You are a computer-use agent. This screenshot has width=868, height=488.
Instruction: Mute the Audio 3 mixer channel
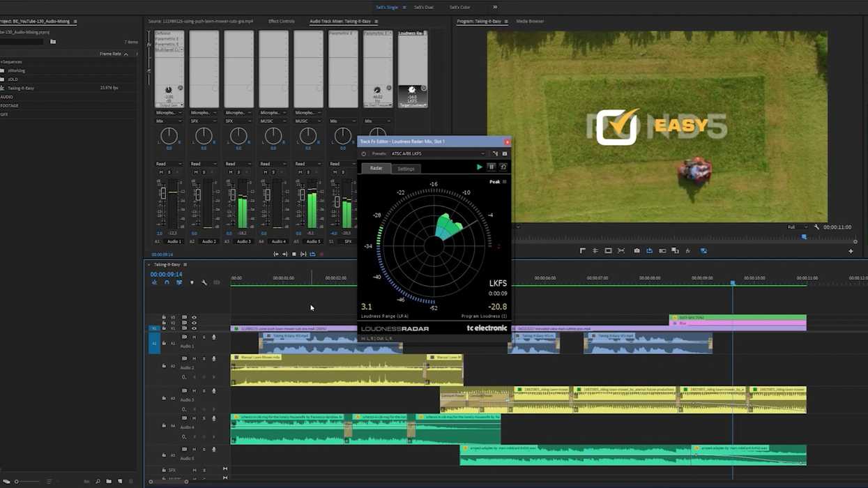(x=231, y=172)
